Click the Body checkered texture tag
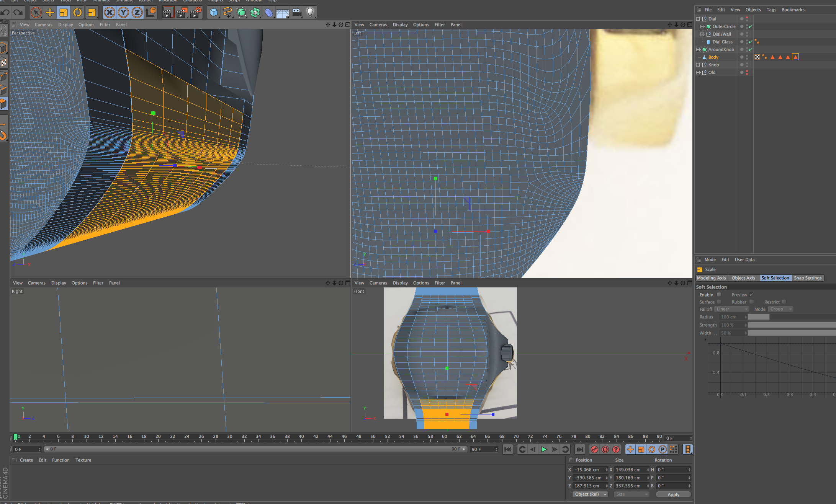The height and width of the screenshot is (504, 836). (757, 57)
